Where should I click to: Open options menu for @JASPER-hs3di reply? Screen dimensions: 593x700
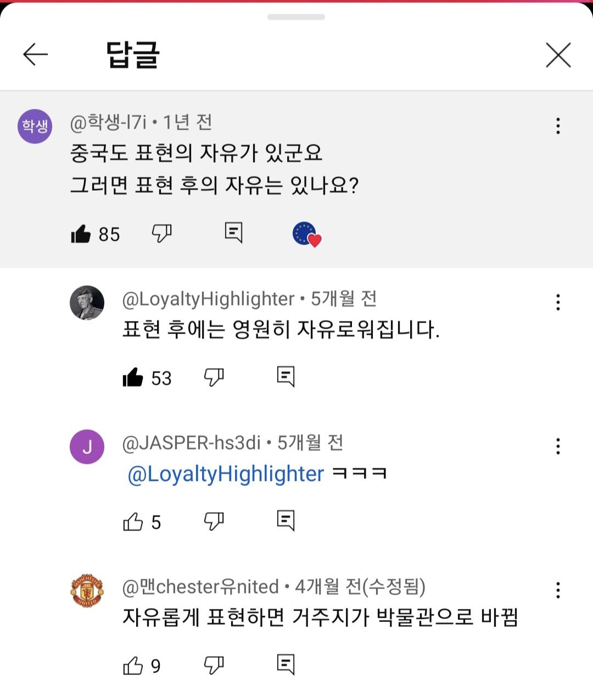click(558, 446)
